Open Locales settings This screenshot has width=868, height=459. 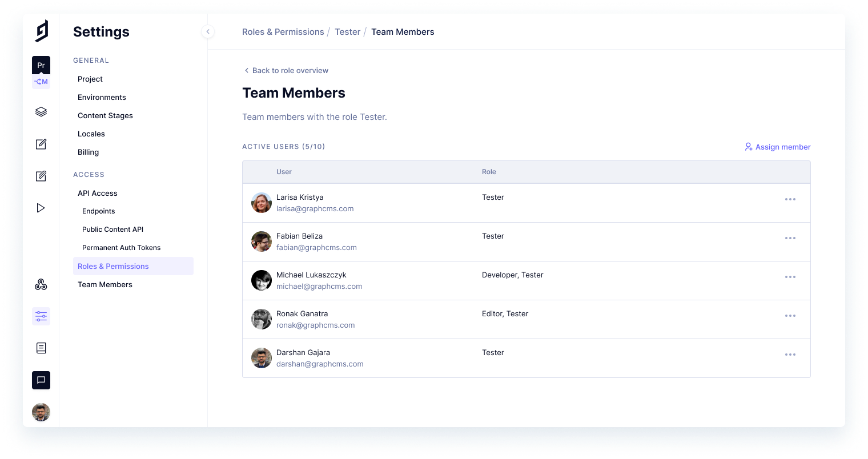click(91, 134)
